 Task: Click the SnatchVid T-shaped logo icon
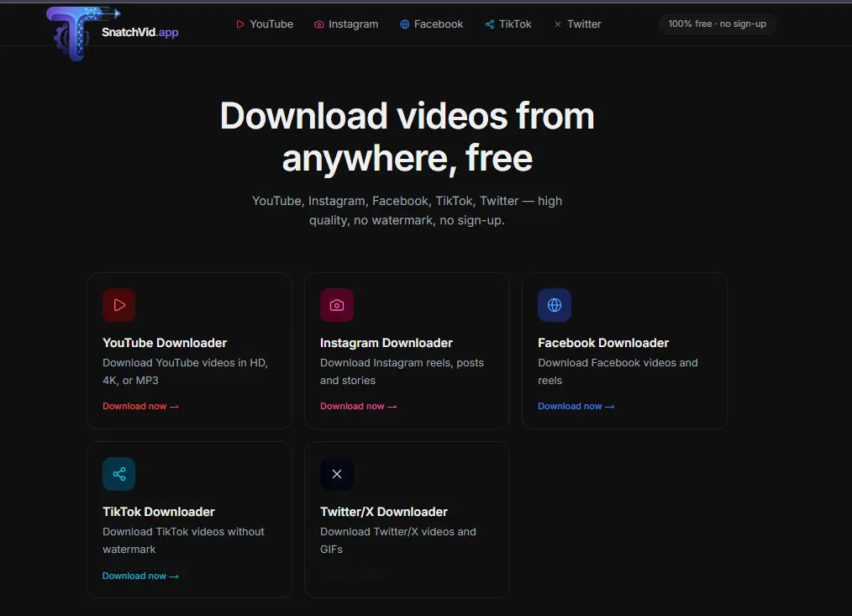pyautogui.click(x=82, y=33)
